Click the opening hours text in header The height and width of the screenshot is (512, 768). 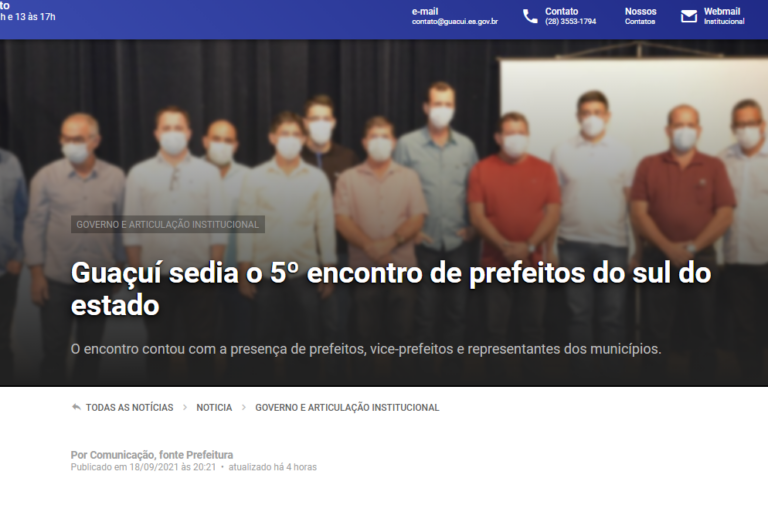28,17
